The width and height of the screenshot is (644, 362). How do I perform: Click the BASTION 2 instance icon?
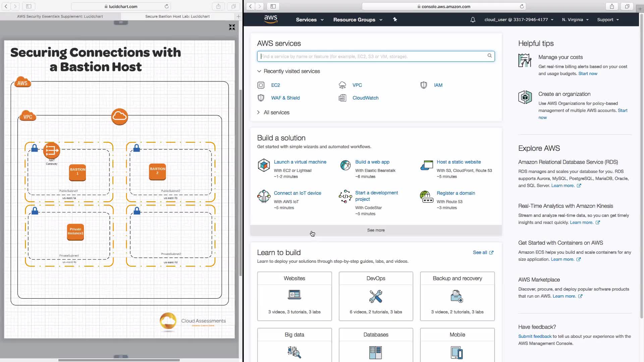(157, 171)
